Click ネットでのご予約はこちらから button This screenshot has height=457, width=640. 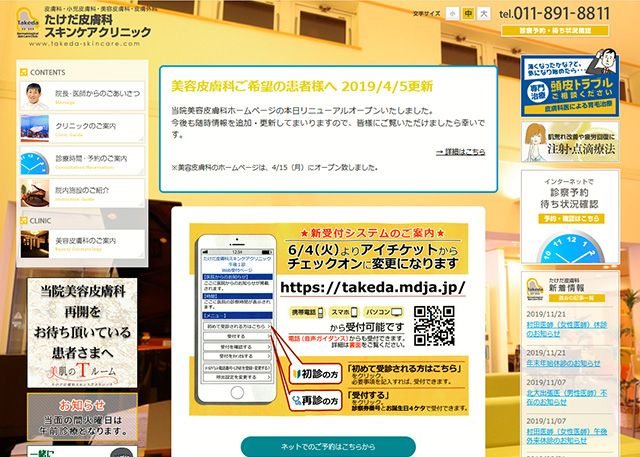[327, 446]
